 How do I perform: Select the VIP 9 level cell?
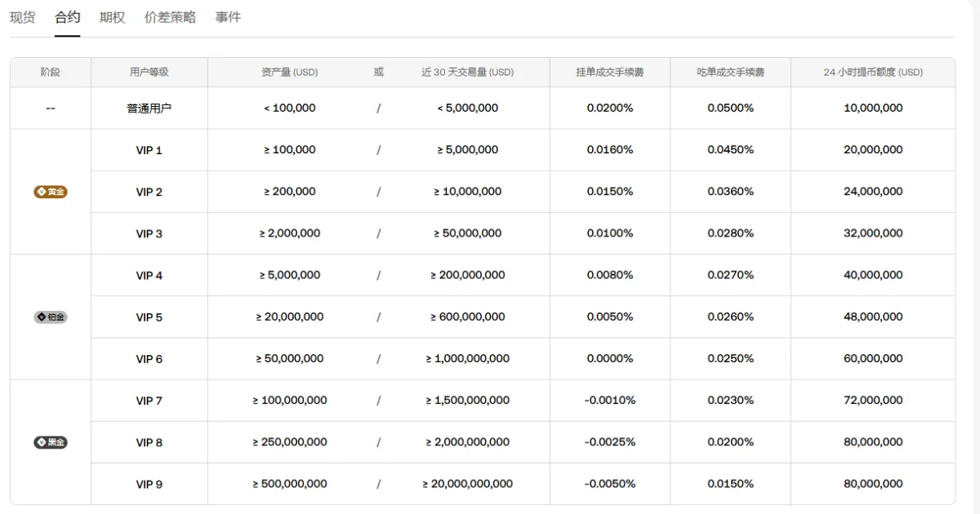pos(149,484)
